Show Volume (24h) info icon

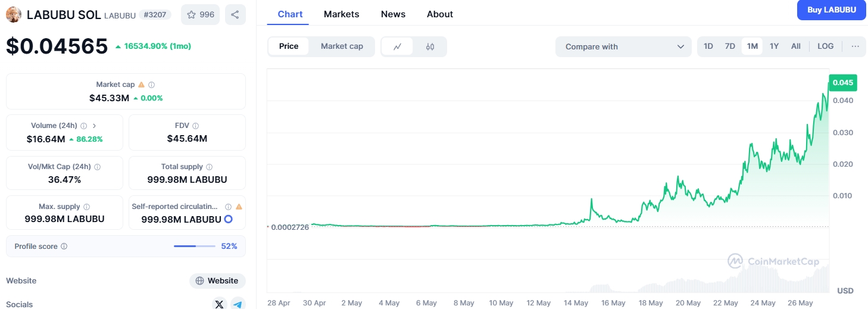coord(84,126)
